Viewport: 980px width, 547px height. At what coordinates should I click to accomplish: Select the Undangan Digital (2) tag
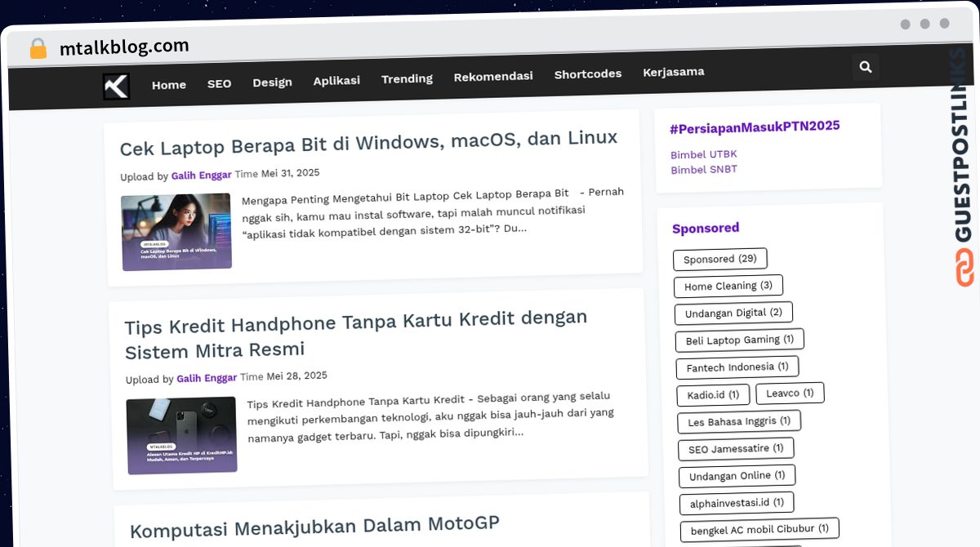click(733, 313)
